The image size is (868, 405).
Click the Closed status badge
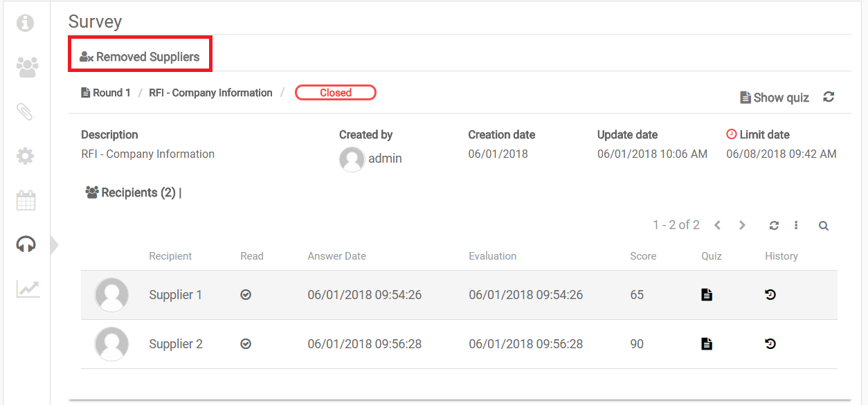pos(336,93)
